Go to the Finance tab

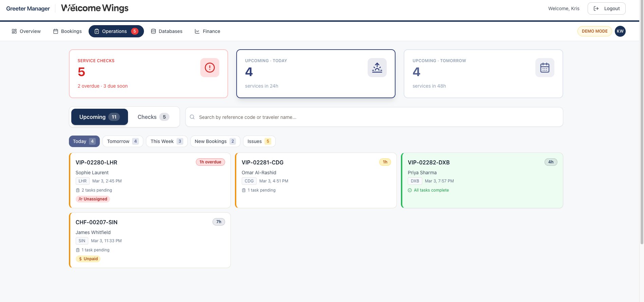click(207, 31)
